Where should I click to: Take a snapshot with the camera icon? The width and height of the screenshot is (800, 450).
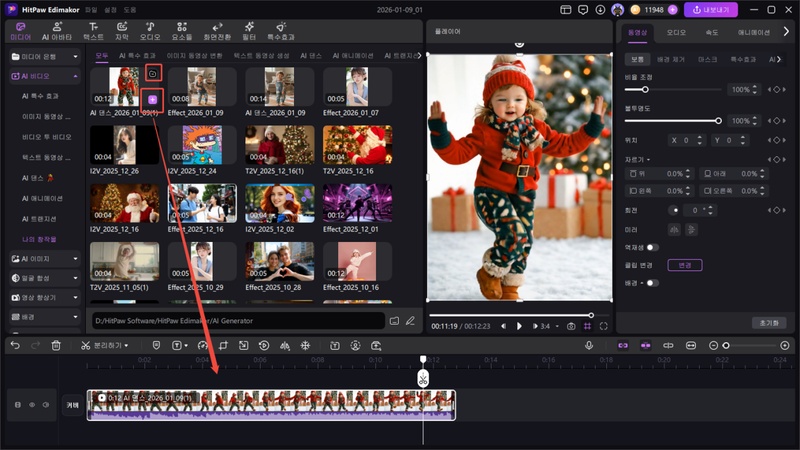click(x=571, y=326)
